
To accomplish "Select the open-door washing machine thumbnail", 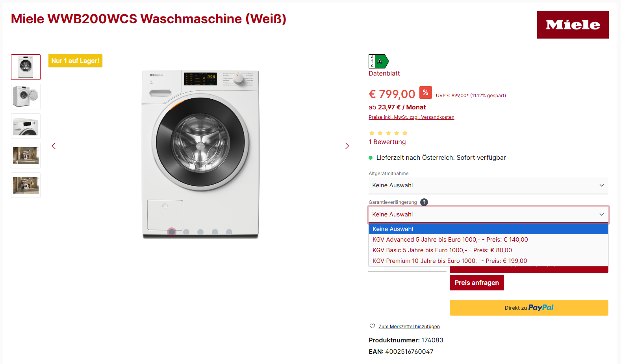I will point(26,96).
